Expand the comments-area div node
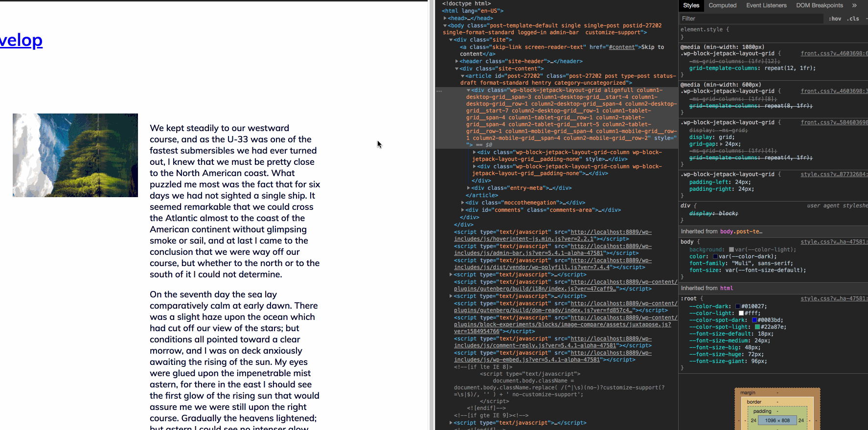 tap(462, 210)
